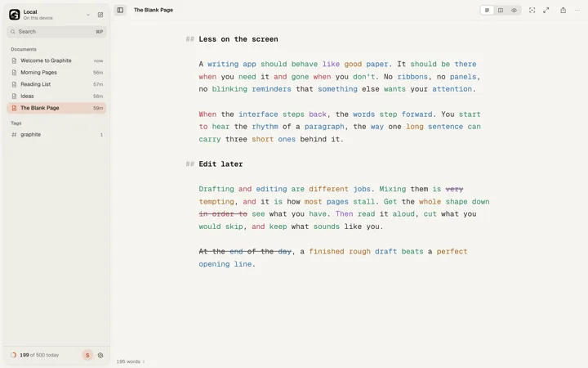
Task: Open settings with the gear icon
Action: pos(100,355)
